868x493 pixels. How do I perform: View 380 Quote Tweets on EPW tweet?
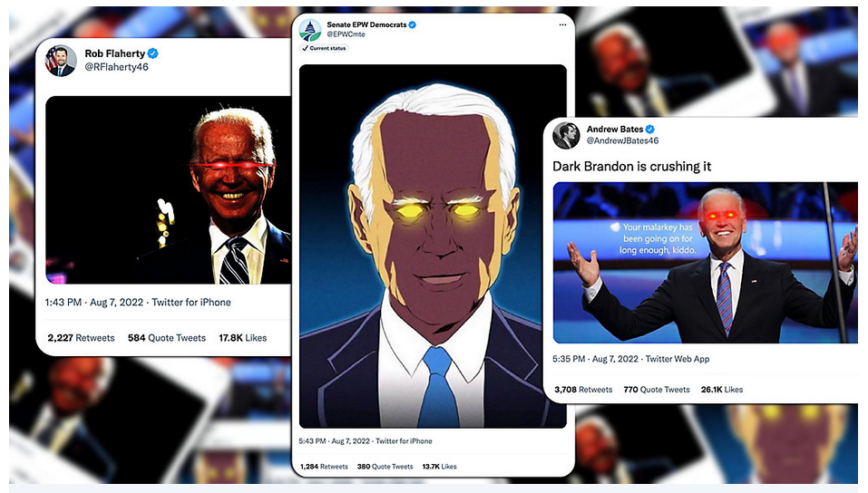385,467
